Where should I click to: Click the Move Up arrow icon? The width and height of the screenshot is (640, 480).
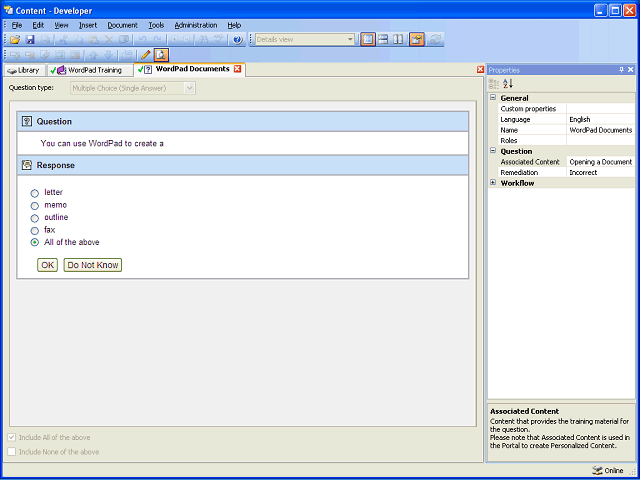pos(93,55)
